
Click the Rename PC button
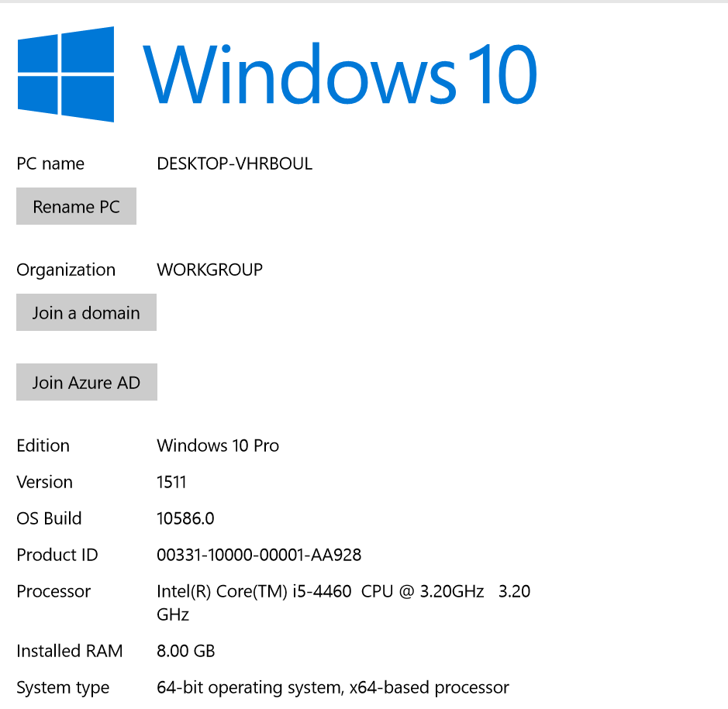76,206
